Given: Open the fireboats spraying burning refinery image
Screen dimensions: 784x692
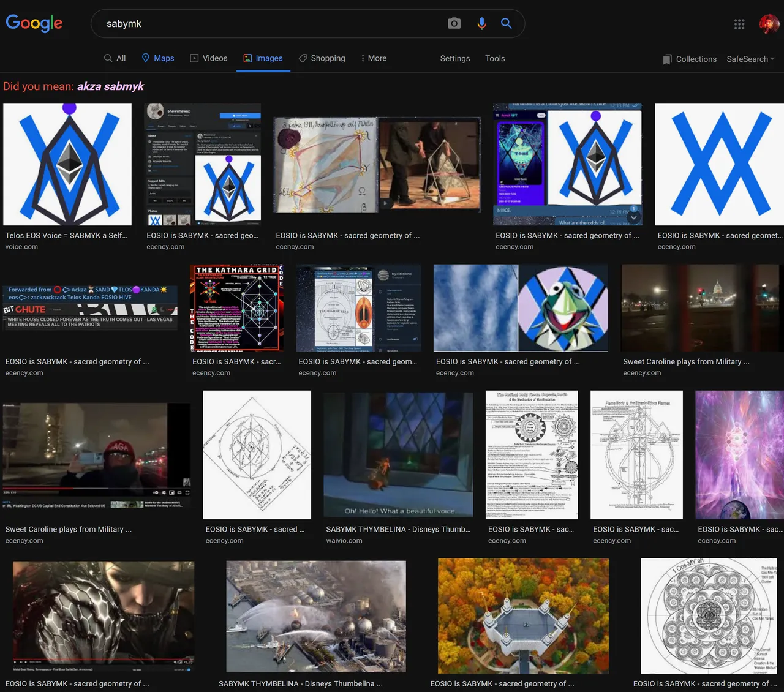Looking at the screenshot, I should tap(316, 615).
